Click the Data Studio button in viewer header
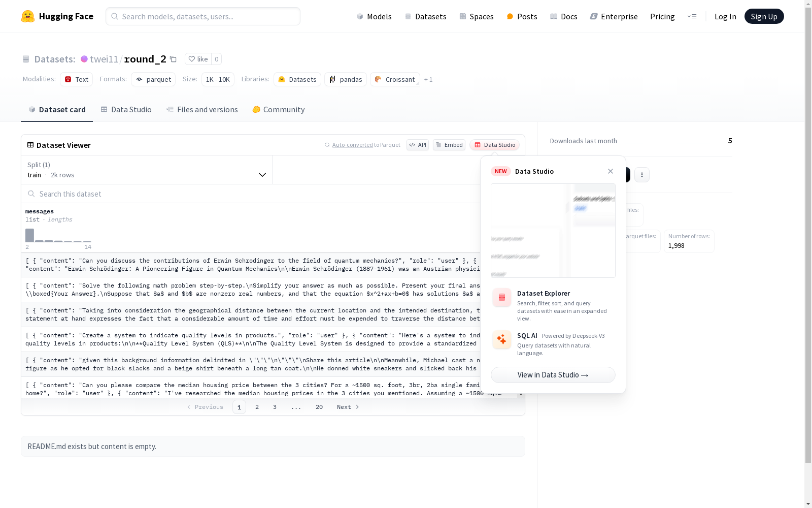 (x=494, y=145)
